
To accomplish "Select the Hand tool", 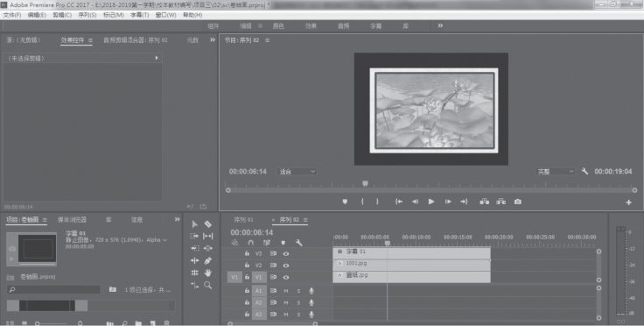I will [208, 273].
